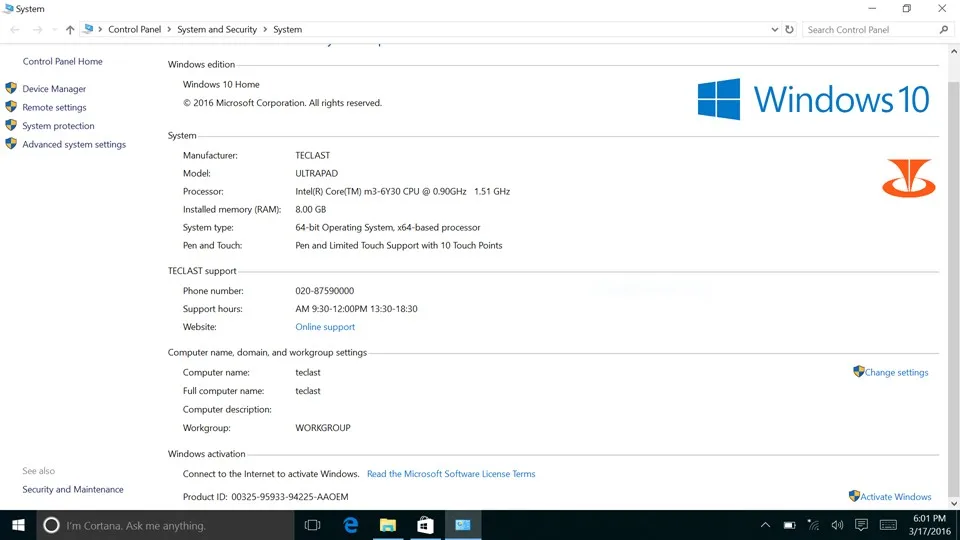This screenshot has height=540, width=960.
Task: Click the search magnifier icon
Action: (944, 29)
